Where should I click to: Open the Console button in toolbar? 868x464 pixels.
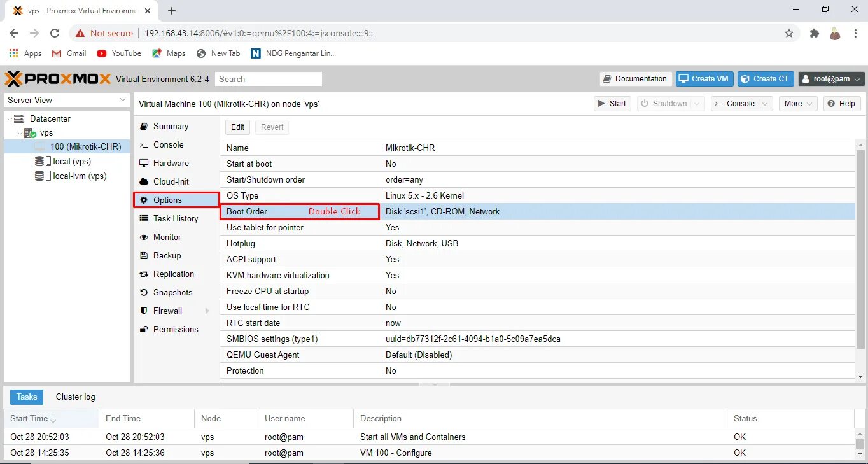(734, 103)
